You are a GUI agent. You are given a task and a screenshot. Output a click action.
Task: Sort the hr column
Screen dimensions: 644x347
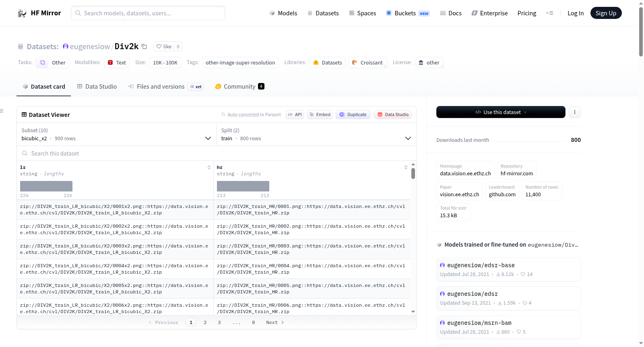406,167
